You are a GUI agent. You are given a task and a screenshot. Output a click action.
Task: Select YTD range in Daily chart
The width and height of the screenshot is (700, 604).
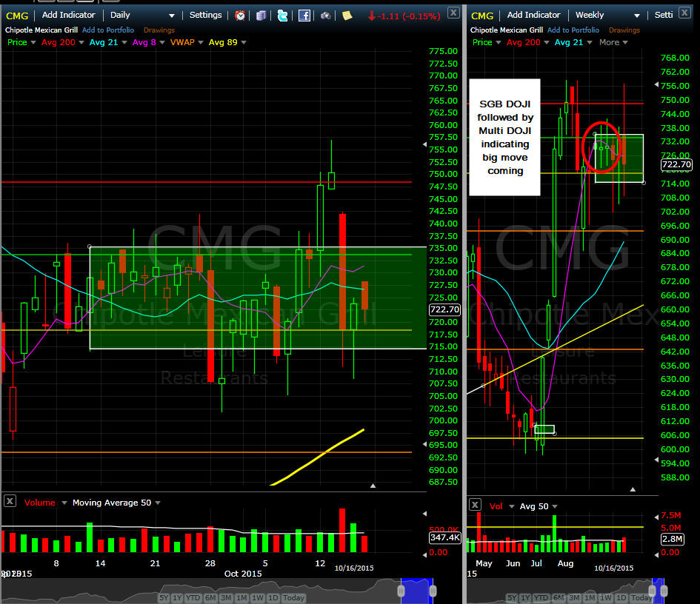(x=193, y=598)
